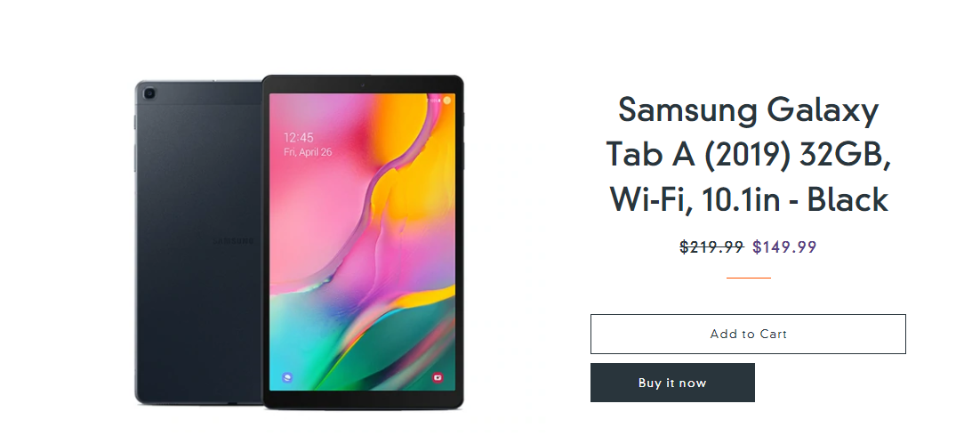Click the blue round icon on the tablet screen
The height and width of the screenshot is (436, 980).
tap(287, 377)
